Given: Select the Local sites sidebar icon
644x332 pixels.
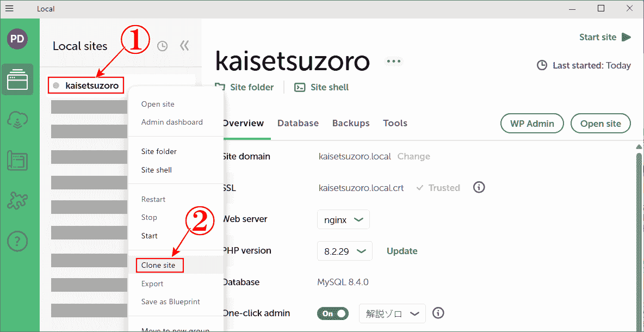Looking at the screenshot, I should (17, 79).
